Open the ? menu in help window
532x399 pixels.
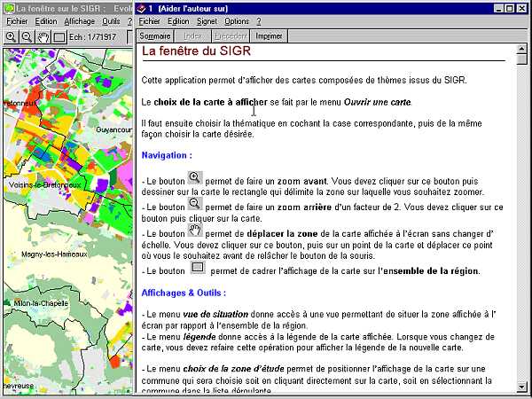pyautogui.click(x=259, y=21)
